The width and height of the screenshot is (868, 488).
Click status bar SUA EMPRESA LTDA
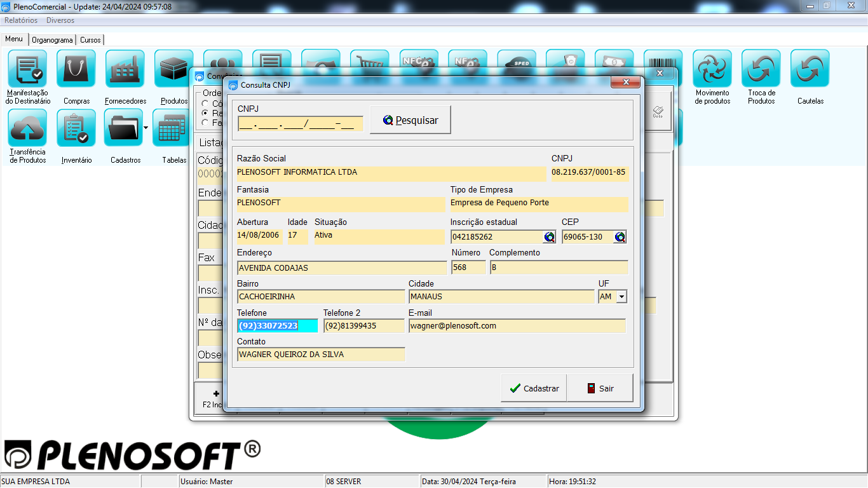click(x=70, y=482)
